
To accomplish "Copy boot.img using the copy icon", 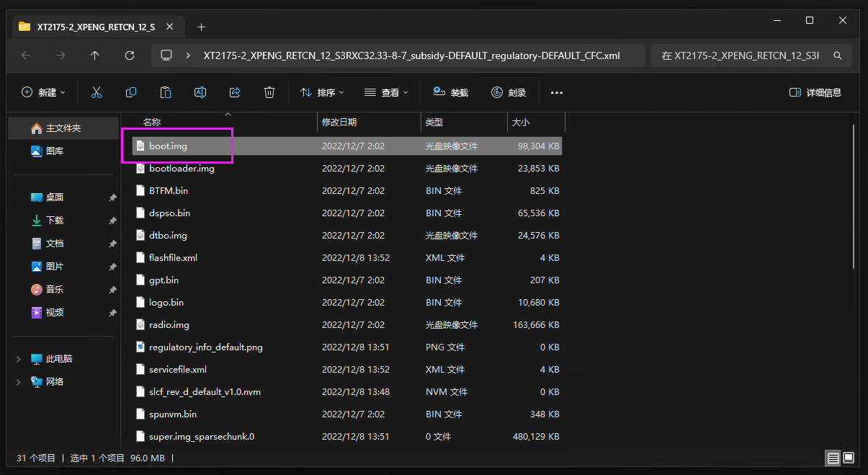I will coord(130,92).
